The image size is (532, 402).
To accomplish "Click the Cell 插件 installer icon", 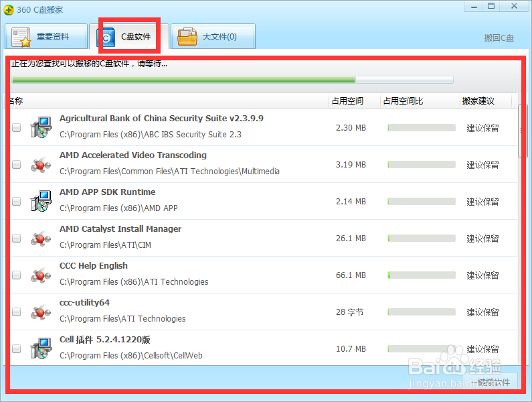I will pyautogui.click(x=41, y=348).
